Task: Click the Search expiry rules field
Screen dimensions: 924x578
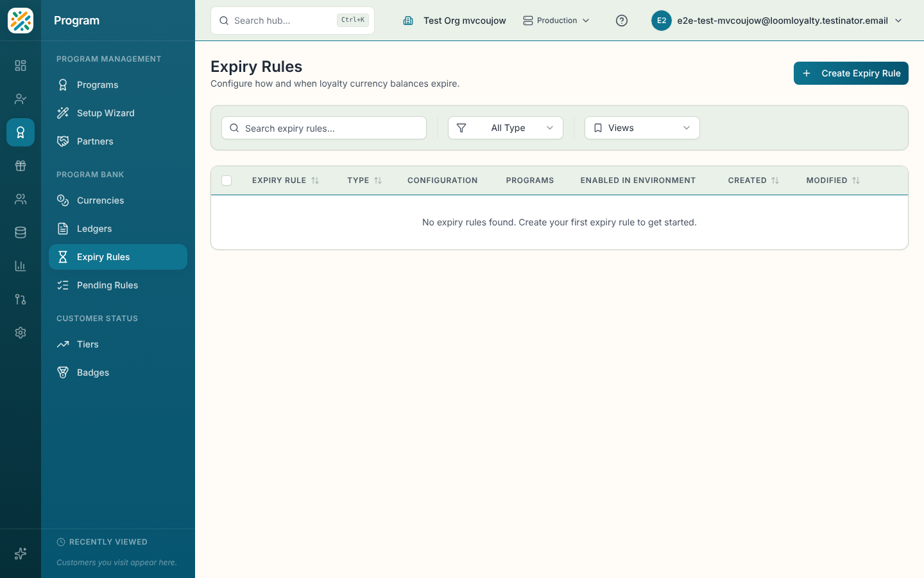Action: (x=324, y=128)
